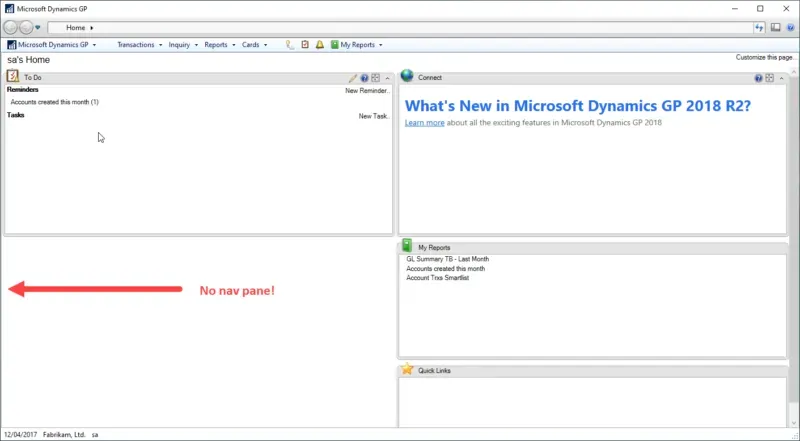Collapse the Connect section chevron
800x441 pixels.
(x=781, y=77)
